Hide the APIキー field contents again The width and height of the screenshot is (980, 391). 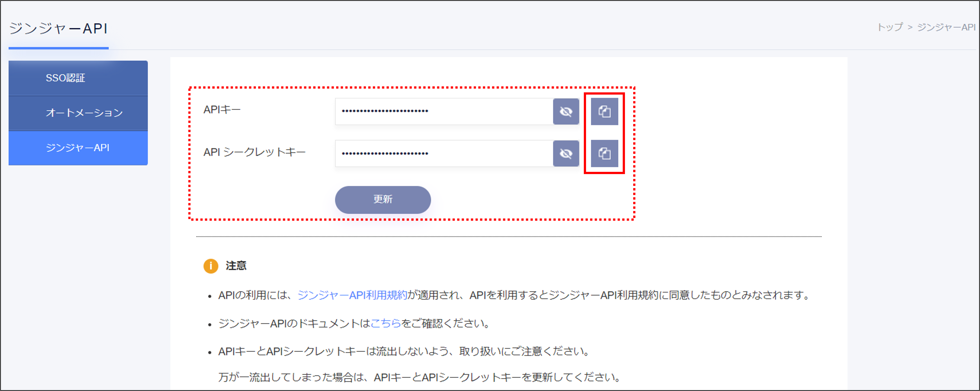566,111
